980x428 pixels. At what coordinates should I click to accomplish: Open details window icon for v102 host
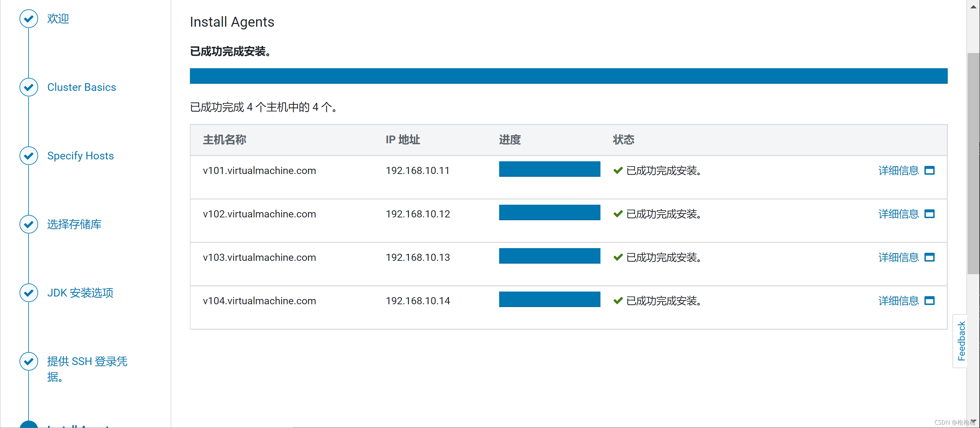pyautogui.click(x=929, y=214)
